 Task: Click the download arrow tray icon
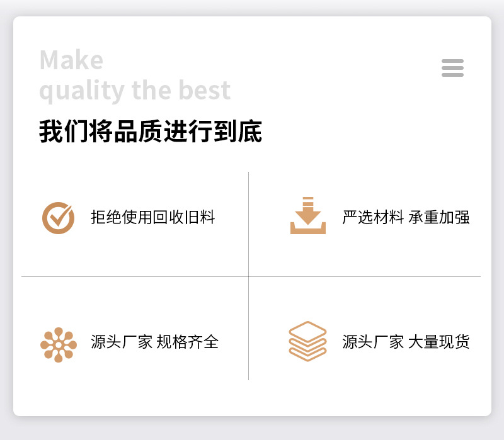[x=308, y=215]
